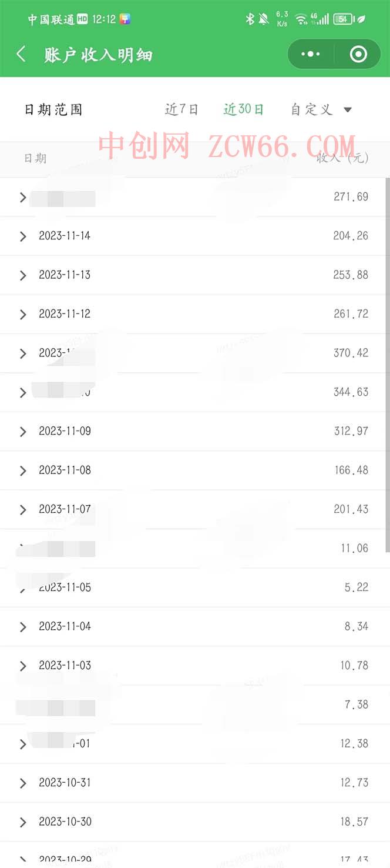Open the mini program more-options menu

pyautogui.click(x=310, y=55)
